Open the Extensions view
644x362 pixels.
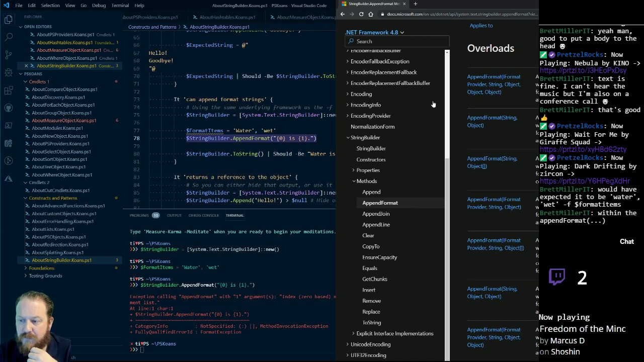coord(9,90)
